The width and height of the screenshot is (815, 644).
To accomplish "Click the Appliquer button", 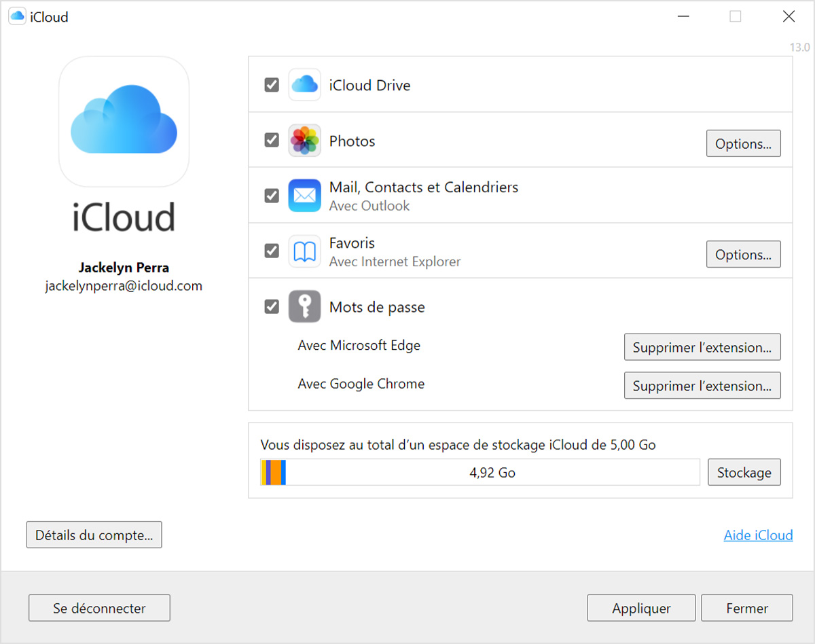I will [x=641, y=608].
